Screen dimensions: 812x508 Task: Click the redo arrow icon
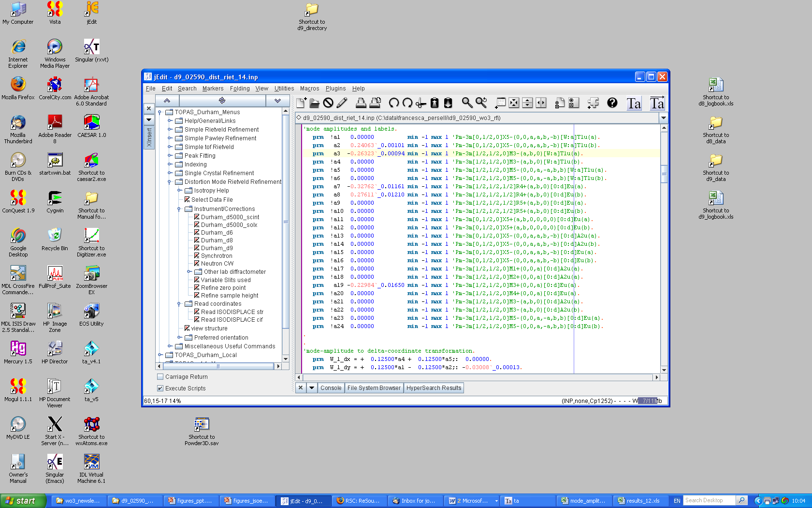coord(407,103)
